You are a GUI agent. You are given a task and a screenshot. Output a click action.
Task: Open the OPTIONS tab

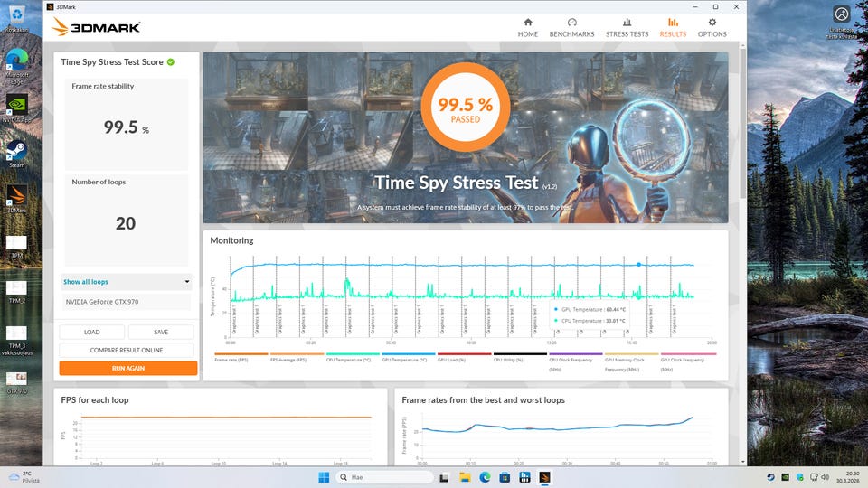(712, 28)
